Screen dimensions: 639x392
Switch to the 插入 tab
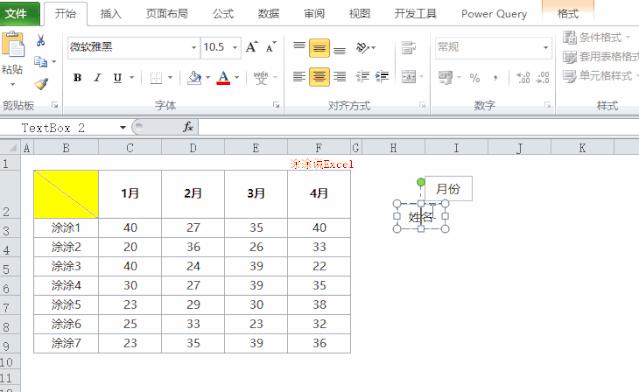[111, 14]
